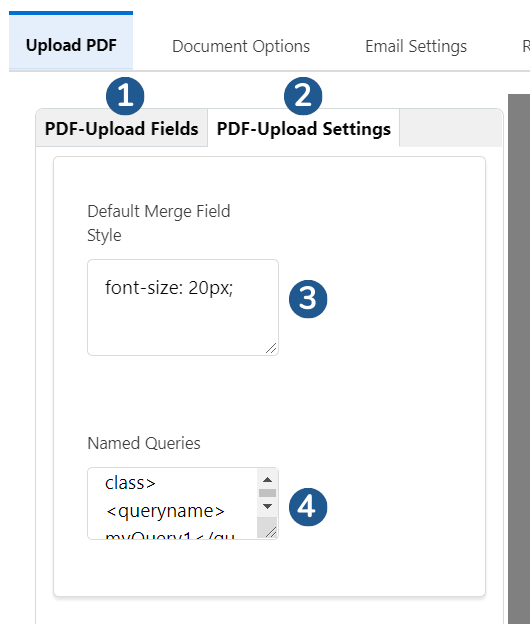530x624 pixels.
Task: Open the Document Options tab
Action: [241, 46]
